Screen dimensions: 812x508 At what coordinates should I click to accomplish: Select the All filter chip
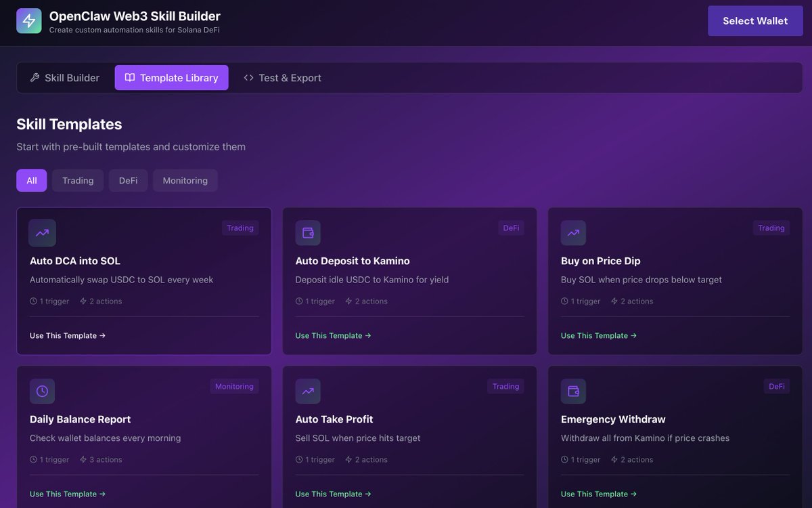(x=32, y=181)
